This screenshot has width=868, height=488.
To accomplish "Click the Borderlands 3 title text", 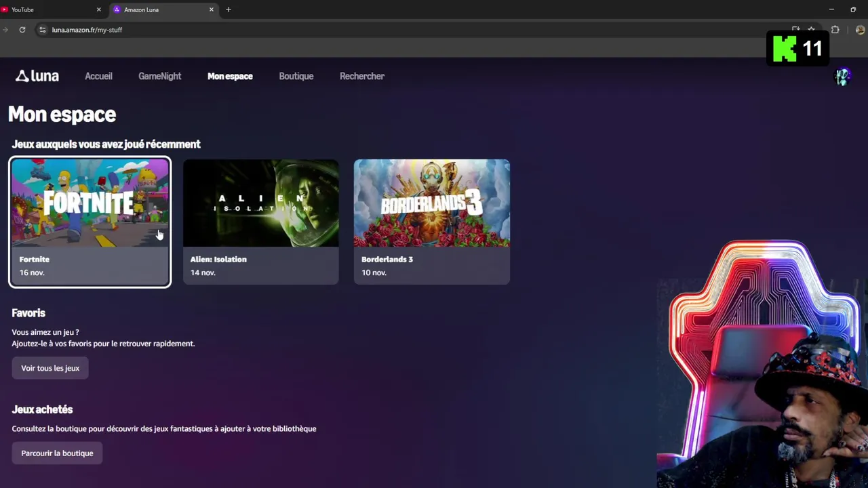I will point(387,259).
